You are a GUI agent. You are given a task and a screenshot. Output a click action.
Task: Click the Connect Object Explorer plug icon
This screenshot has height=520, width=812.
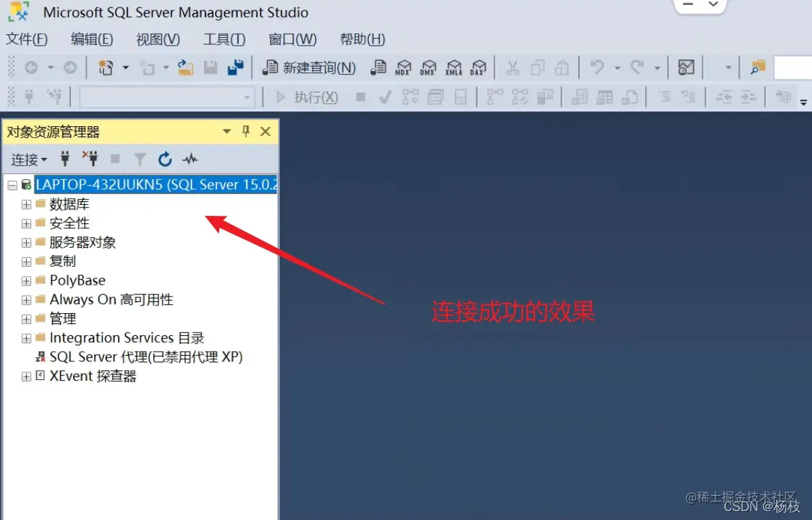tap(65, 159)
